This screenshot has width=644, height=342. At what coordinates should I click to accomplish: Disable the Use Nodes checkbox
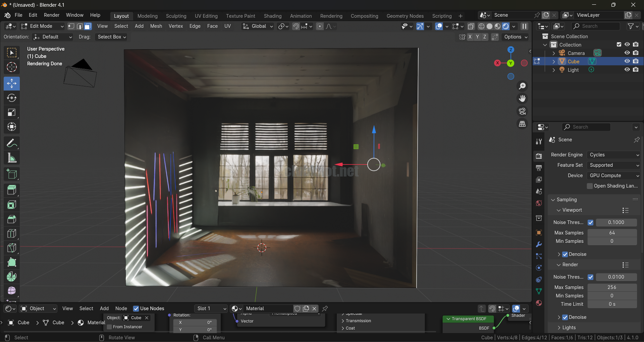pyautogui.click(x=136, y=309)
